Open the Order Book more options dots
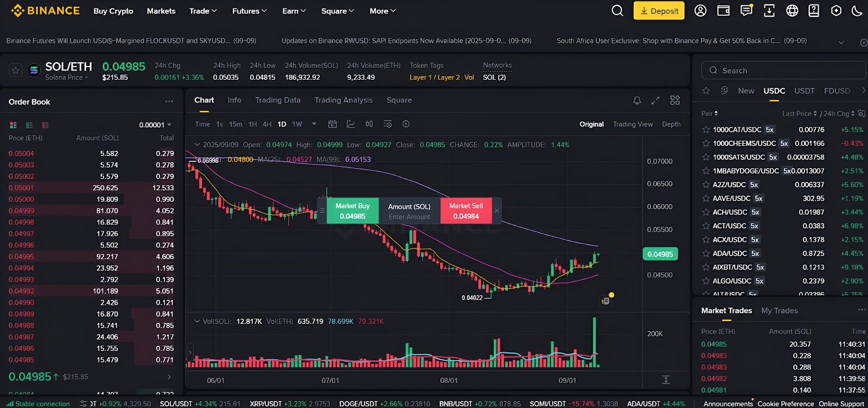 tap(169, 101)
